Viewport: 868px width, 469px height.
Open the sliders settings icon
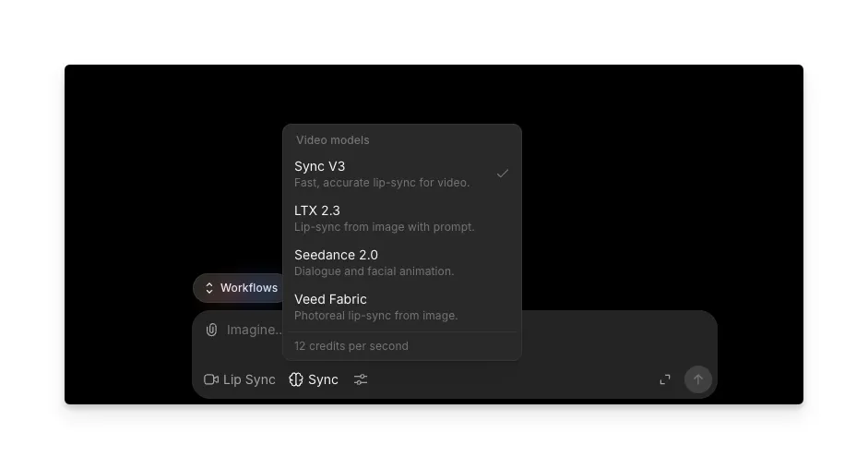(361, 379)
